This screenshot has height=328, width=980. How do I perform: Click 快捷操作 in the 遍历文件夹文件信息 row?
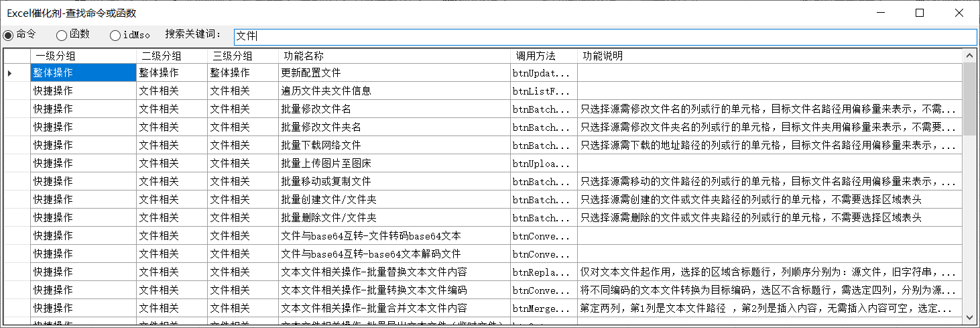click(x=84, y=91)
